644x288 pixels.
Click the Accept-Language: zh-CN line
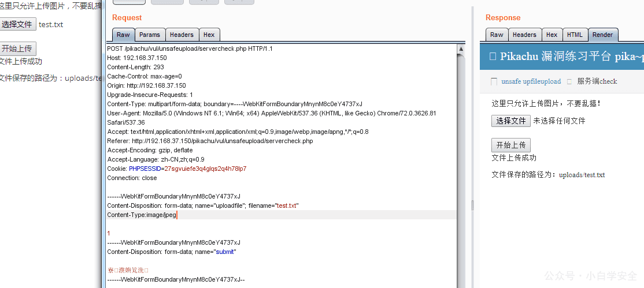coord(156,160)
